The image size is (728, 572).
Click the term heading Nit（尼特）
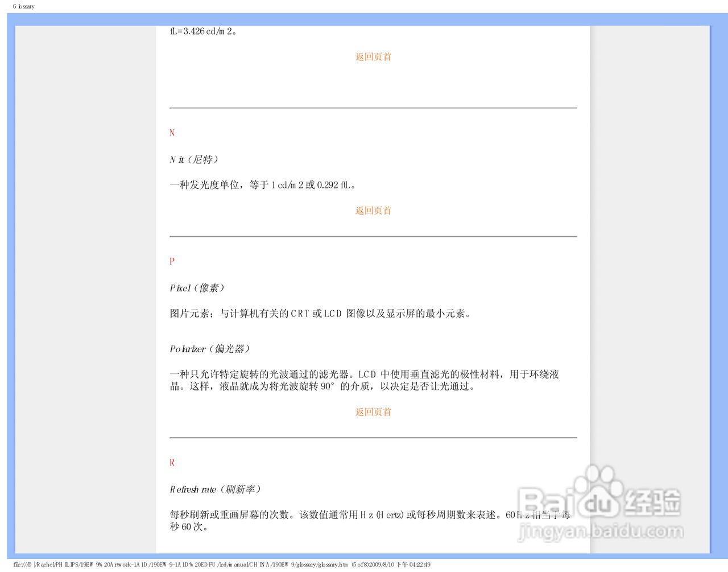point(194,160)
